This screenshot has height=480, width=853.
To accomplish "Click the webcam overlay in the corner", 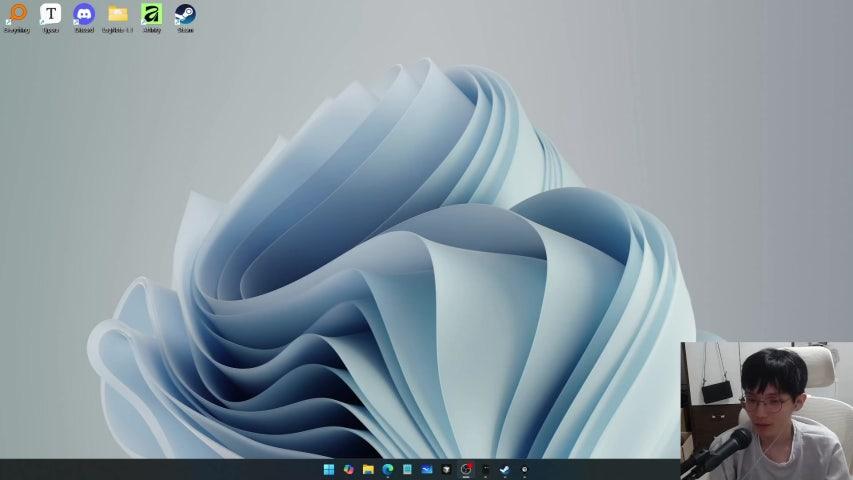I will point(766,410).
